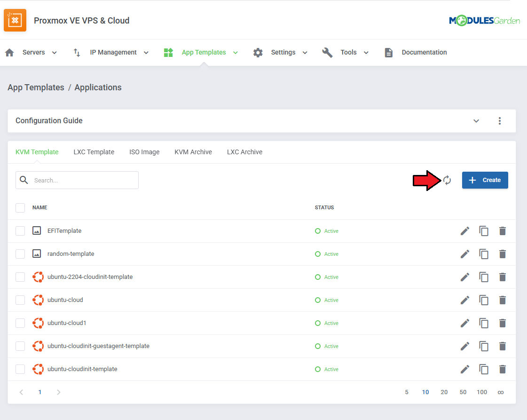Switch to the KVM Archive tab

point(193,152)
